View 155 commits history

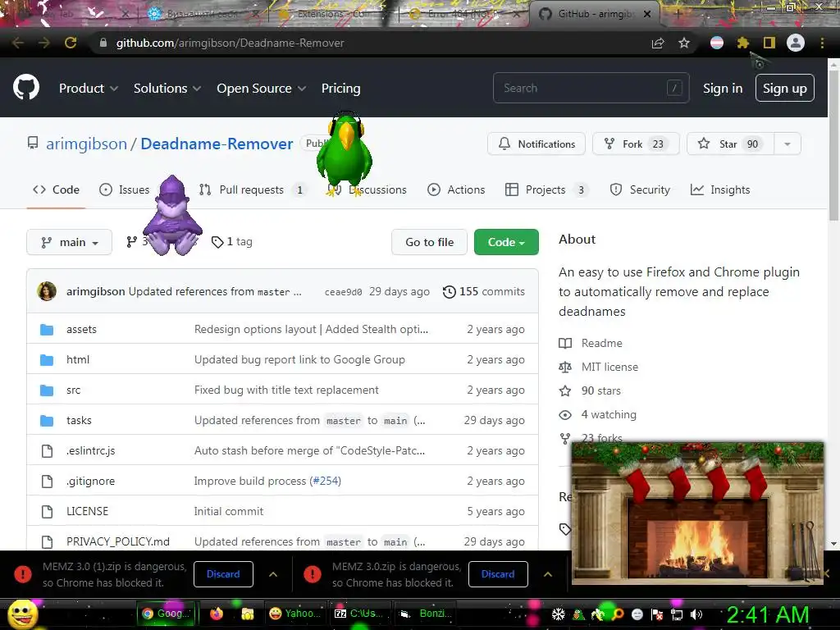tap(484, 291)
